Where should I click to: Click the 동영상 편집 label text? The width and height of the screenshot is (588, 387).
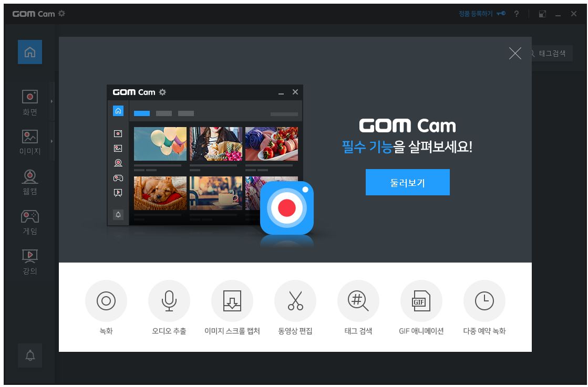pos(295,331)
